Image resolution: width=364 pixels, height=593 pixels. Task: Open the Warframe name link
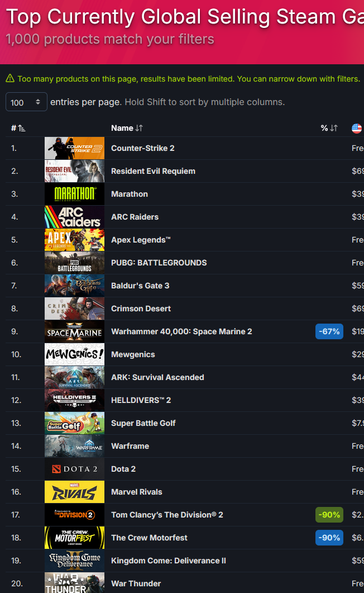pos(130,446)
